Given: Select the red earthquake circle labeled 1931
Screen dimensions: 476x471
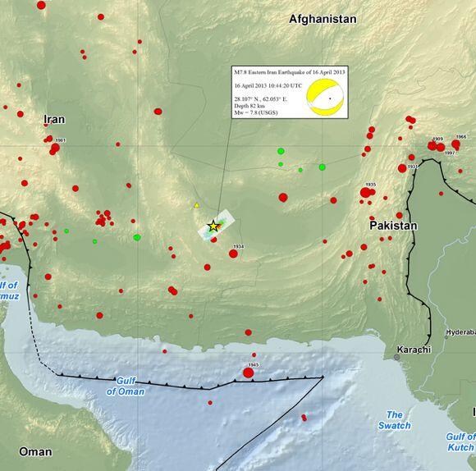Looking at the screenshot, I should pos(402,168).
